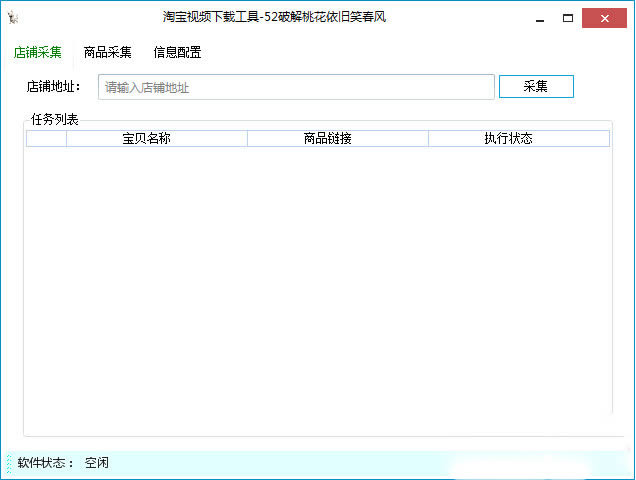Click the 空闲 status text

click(97, 463)
